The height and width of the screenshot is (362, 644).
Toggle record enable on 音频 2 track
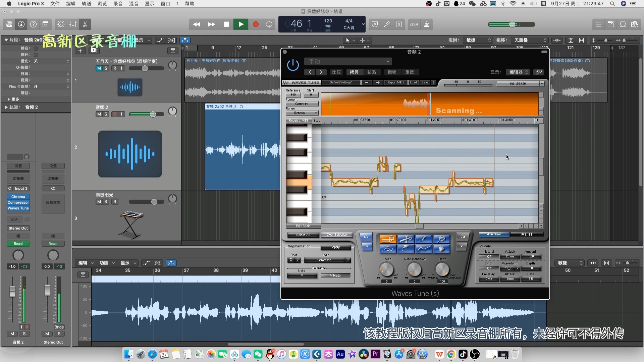[115, 114]
